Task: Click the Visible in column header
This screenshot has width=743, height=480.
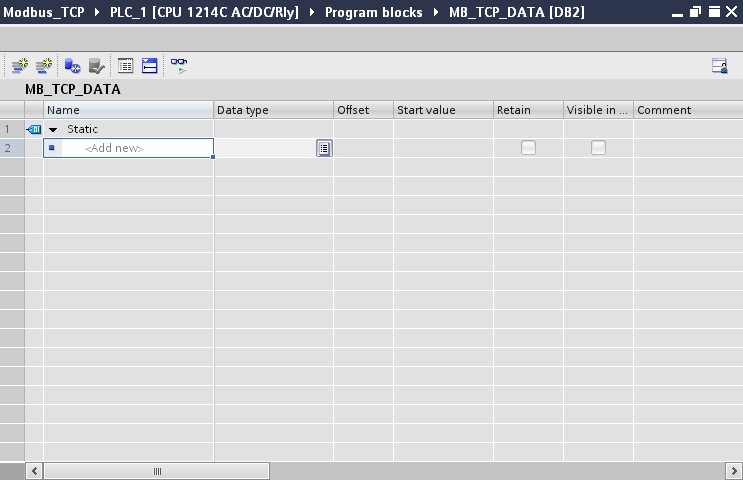Action: pos(598,110)
